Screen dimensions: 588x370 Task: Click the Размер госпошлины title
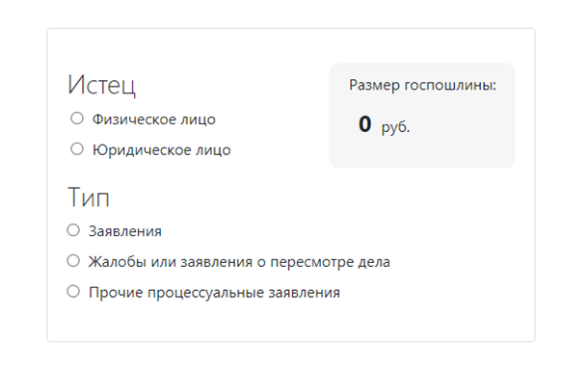click(422, 86)
